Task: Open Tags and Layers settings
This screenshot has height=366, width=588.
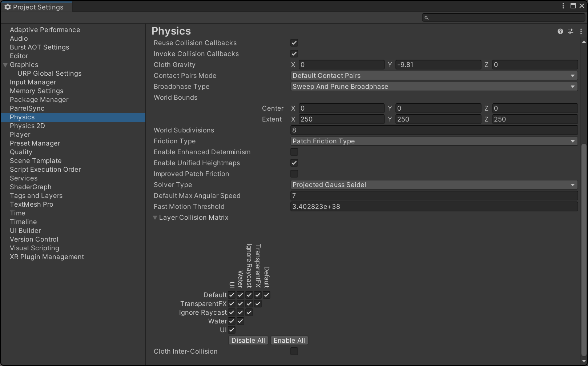Action: [x=36, y=196]
